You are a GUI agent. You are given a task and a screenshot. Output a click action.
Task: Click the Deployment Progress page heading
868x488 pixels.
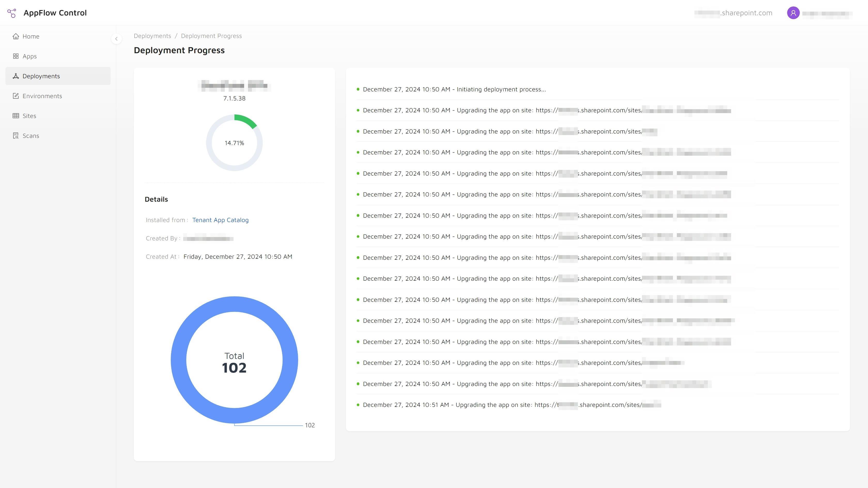[179, 50]
